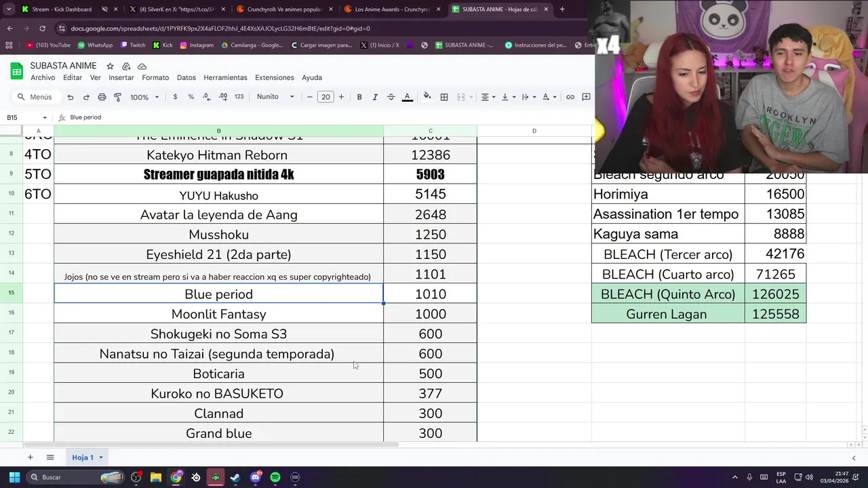Increase font size with plus button
The image size is (868, 488).
point(341,97)
